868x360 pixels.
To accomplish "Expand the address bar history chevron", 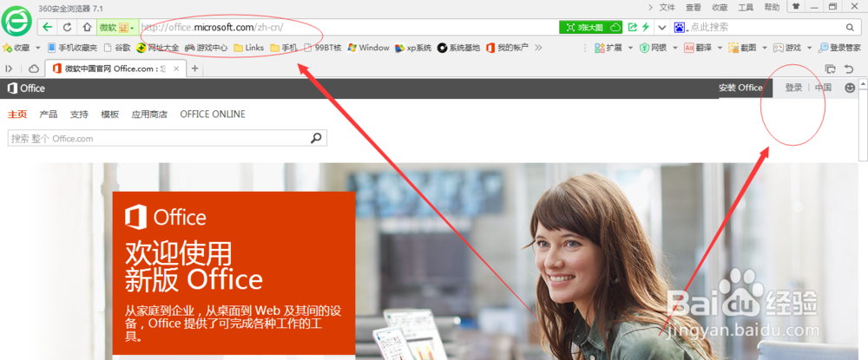I will (661, 27).
